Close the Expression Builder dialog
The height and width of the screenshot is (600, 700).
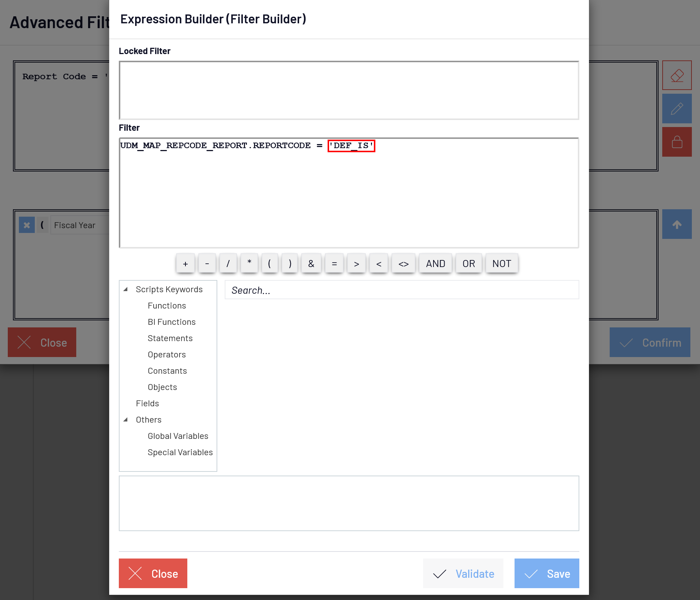[153, 573]
